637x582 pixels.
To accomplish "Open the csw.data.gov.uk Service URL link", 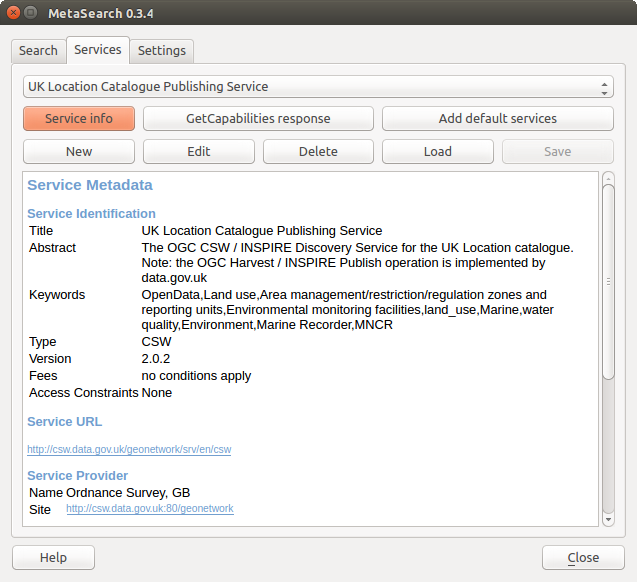I will (x=129, y=450).
